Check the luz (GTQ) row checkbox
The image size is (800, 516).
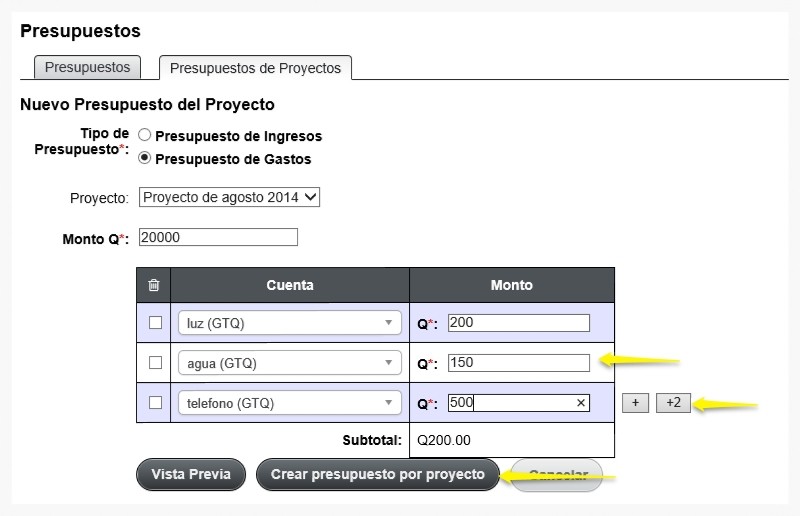[x=155, y=323]
